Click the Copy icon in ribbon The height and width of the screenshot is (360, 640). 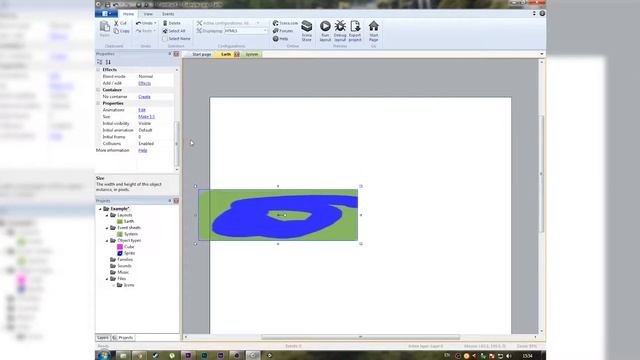point(116,31)
